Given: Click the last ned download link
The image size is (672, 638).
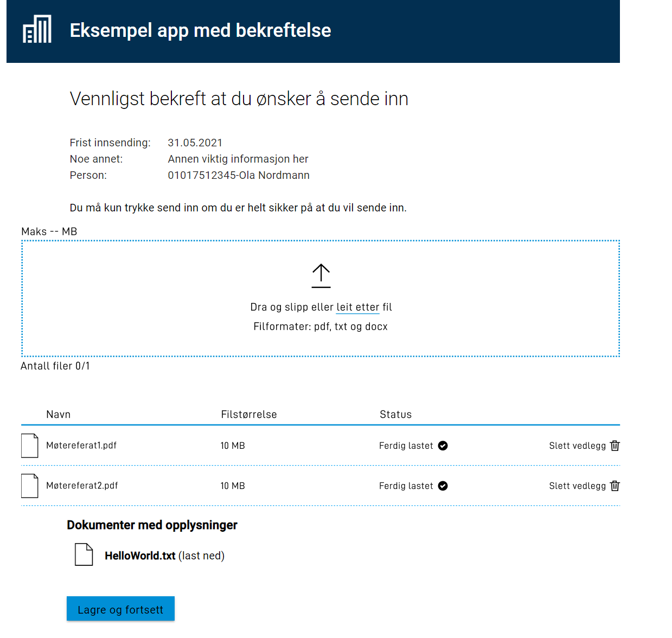Looking at the screenshot, I should (201, 556).
